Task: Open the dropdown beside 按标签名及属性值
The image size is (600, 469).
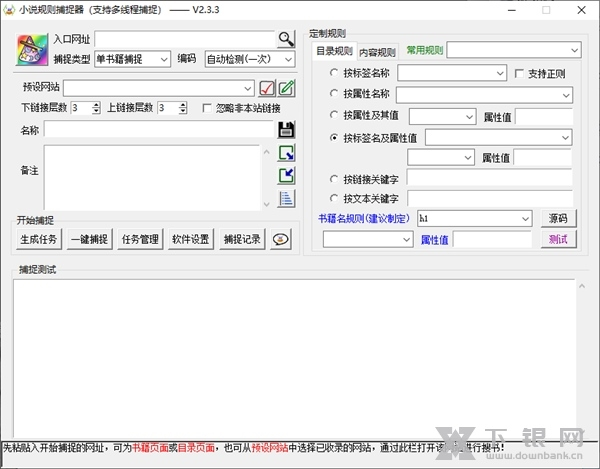Action: click(499, 138)
